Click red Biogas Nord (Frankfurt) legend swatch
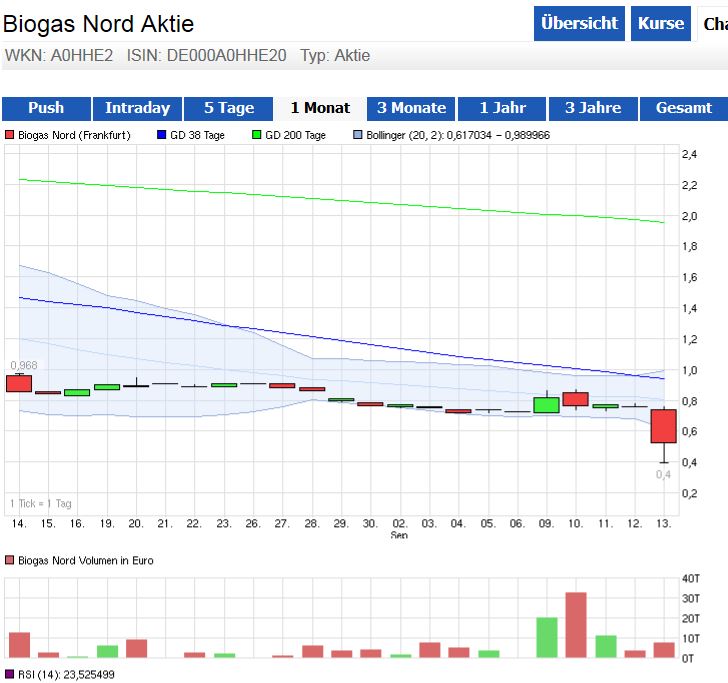728x683 pixels. pyautogui.click(x=10, y=135)
